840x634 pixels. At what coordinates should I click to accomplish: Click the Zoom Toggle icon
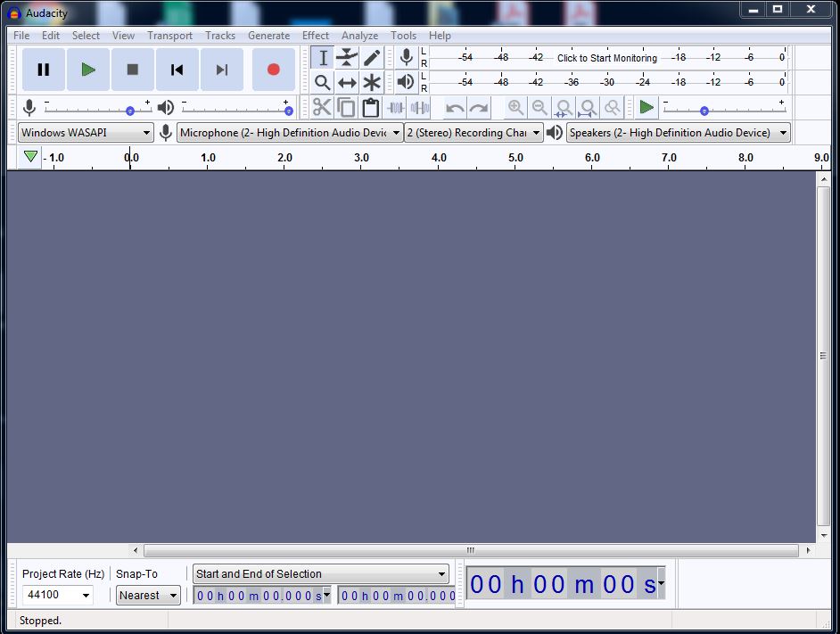click(613, 108)
